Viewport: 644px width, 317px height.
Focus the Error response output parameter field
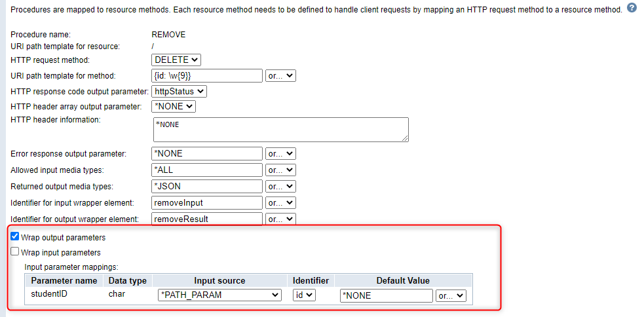[x=206, y=154]
